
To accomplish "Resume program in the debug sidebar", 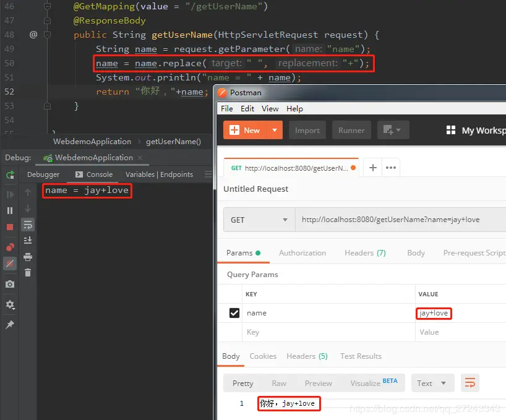I will coord(10,194).
